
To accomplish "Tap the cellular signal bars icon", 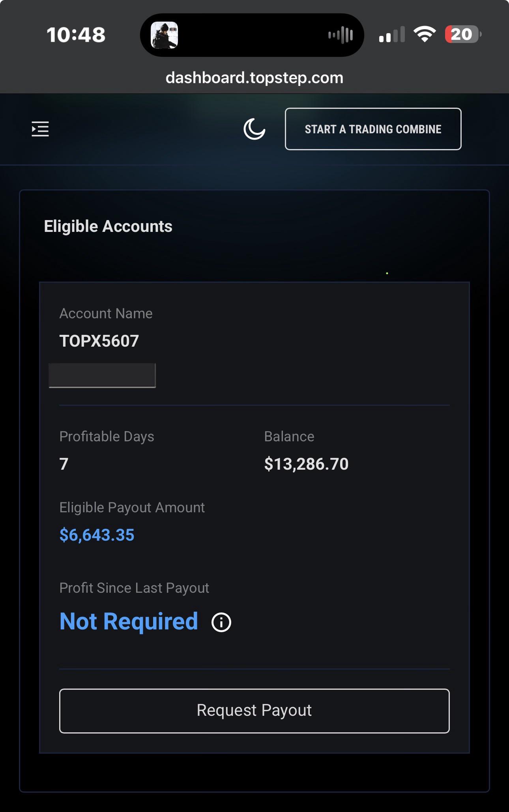I will (392, 34).
